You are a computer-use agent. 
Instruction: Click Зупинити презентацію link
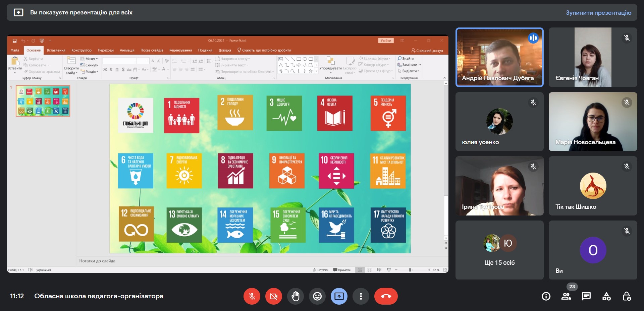tap(598, 13)
